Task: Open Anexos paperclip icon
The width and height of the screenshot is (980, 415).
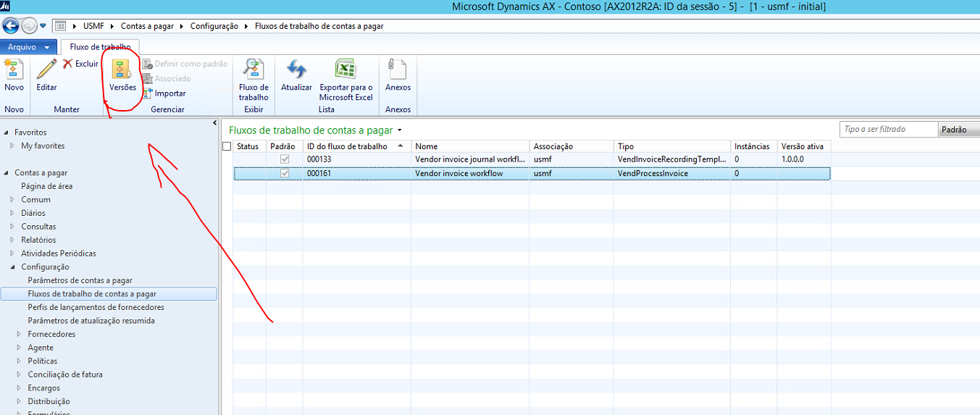Action: tap(398, 70)
